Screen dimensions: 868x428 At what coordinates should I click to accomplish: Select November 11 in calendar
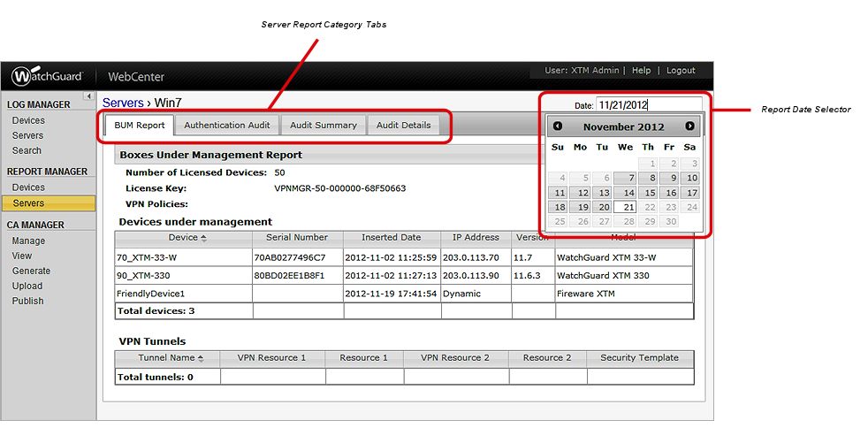560,193
